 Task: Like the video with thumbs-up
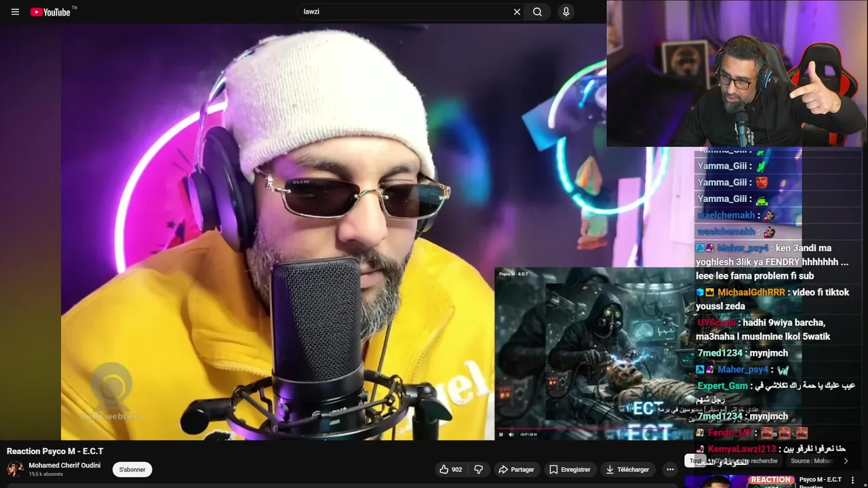[450, 469]
